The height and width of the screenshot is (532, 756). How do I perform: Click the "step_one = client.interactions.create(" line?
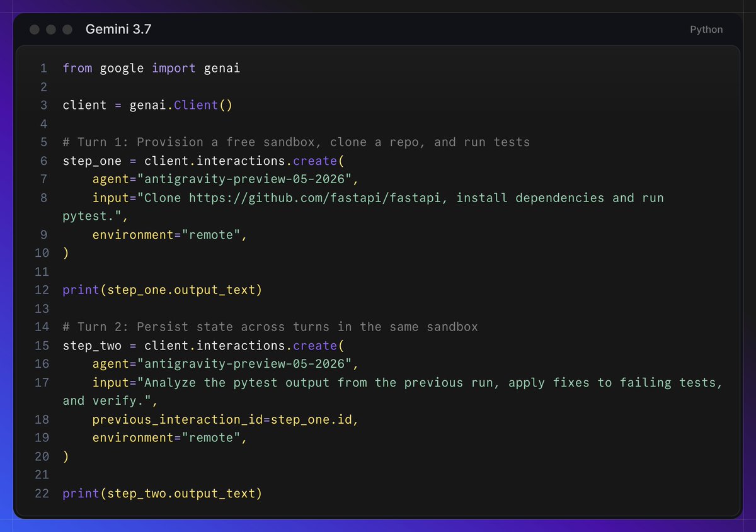pyautogui.click(x=203, y=161)
